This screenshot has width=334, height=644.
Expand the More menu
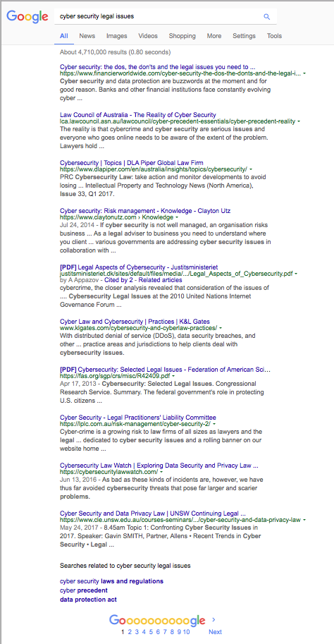[x=214, y=36]
